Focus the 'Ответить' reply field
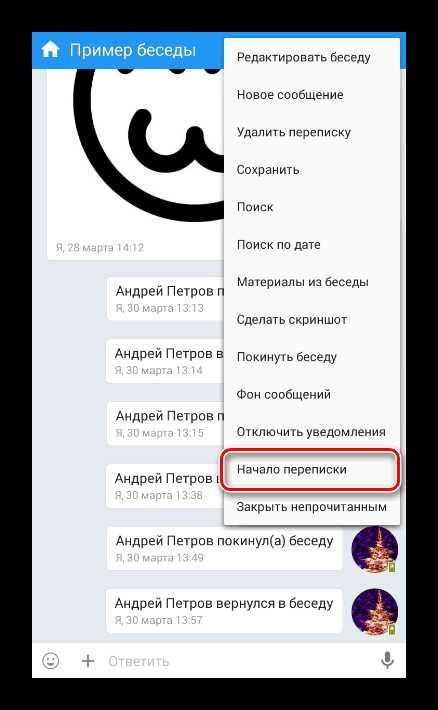 click(238, 661)
